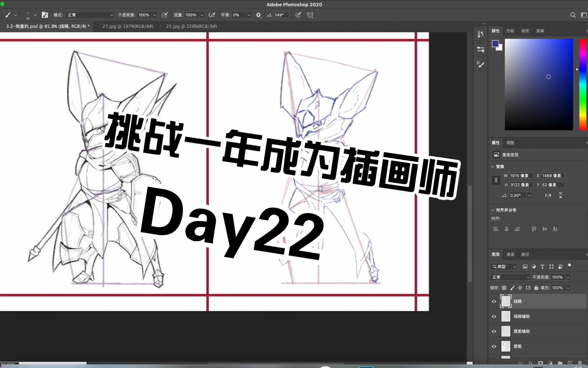Open the 流量 flow slider dropdown
Viewport: 588px width, 368px height.
pyautogui.click(x=201, y=15)
